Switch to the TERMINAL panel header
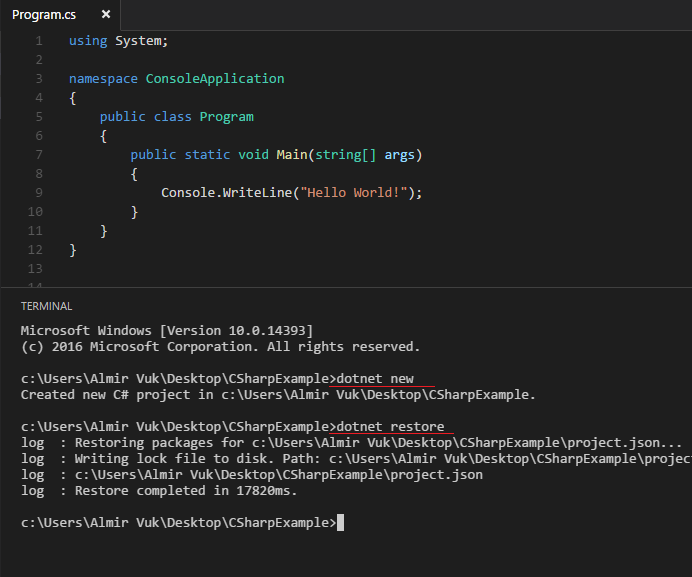The height and width of the screenshot is (577, 692). point(46,306)
